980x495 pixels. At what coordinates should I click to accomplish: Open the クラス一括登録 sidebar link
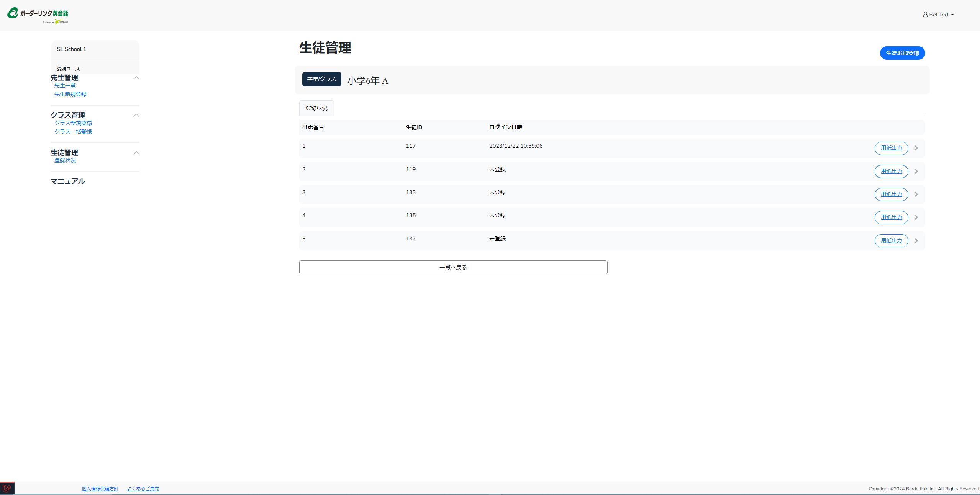73,132
